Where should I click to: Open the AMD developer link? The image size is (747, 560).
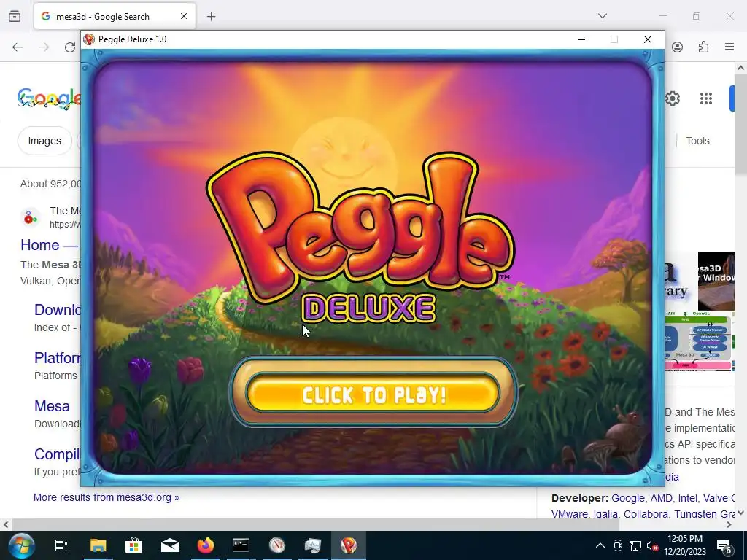tap(661, 498)
